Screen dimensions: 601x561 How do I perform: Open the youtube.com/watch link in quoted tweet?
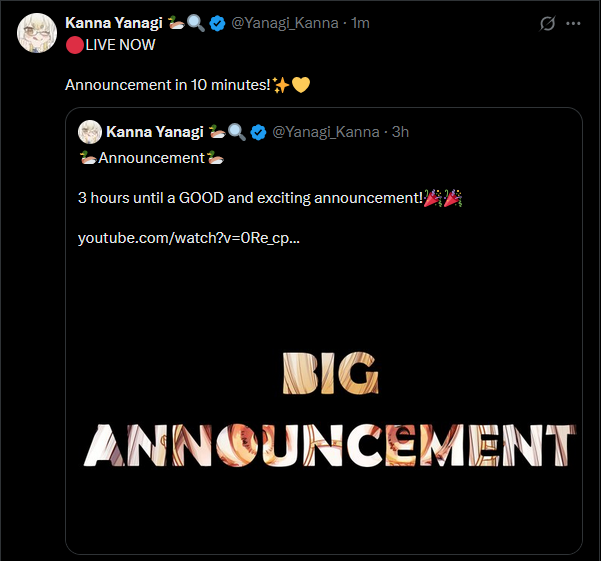(189, 238)
